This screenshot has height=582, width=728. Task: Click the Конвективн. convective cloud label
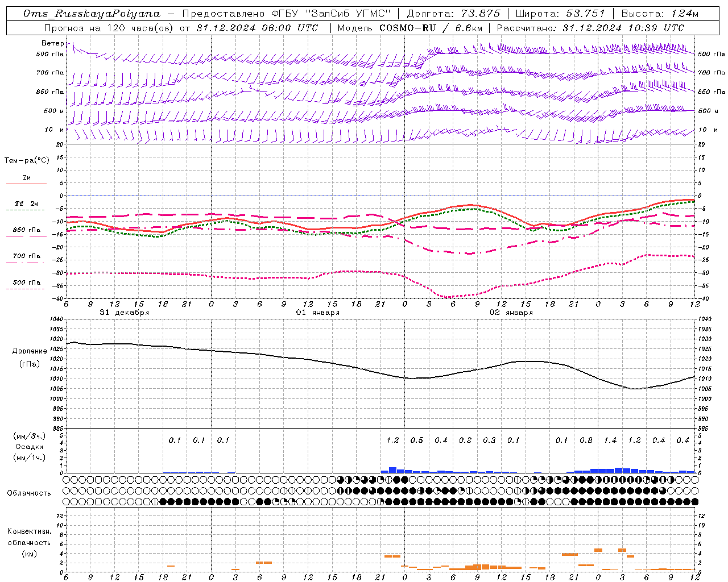tap(29, 532)
